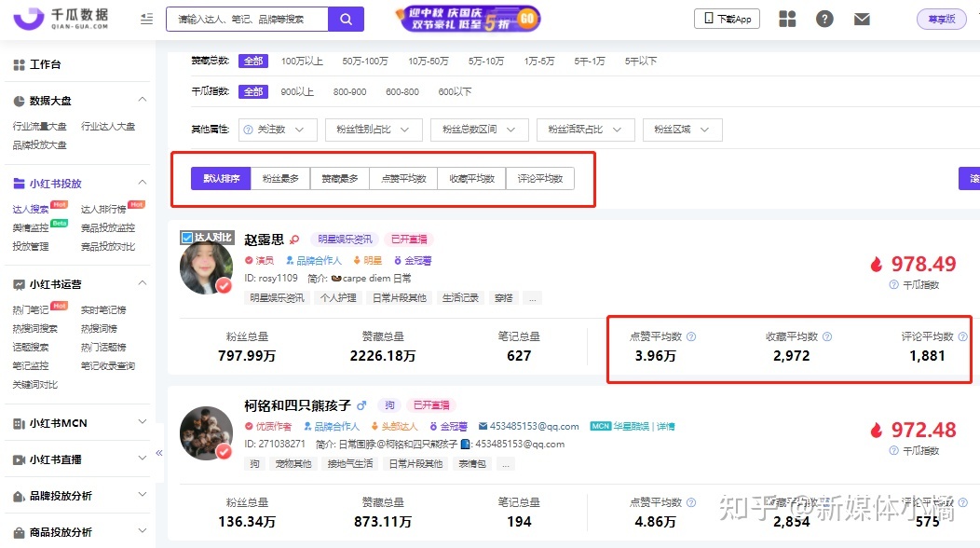Click the apps grid icon in top bar
The width and height of the screenshot is (980, 548).
click(785, 18)
